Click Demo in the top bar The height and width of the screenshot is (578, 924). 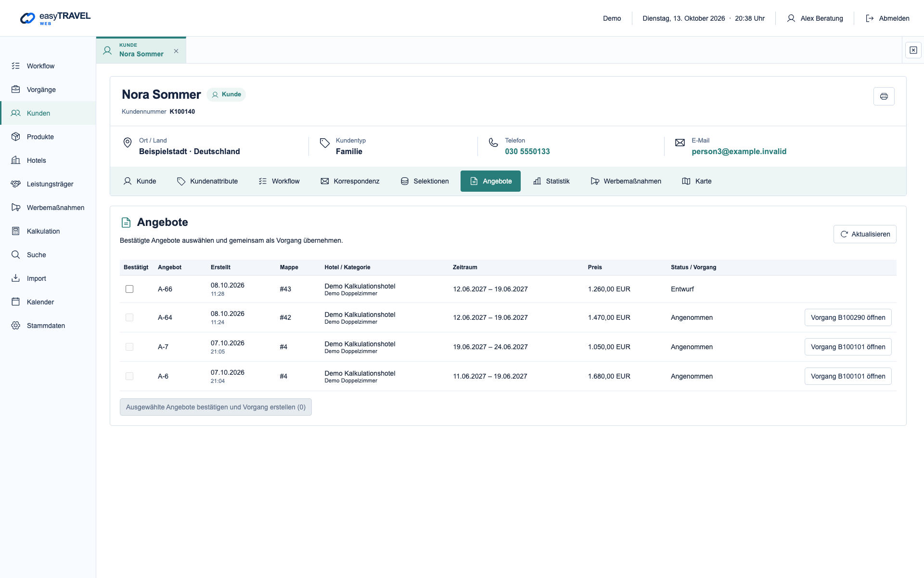tap(612, 18)
